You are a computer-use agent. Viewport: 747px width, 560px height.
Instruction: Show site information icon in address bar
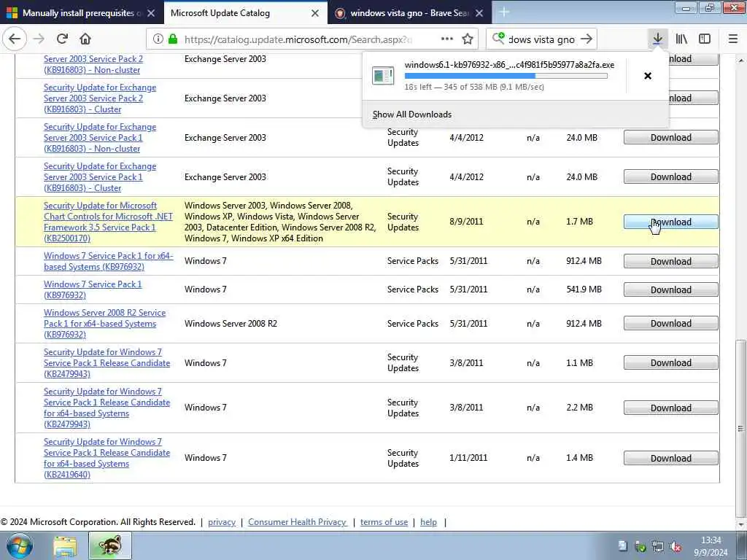(x=158, y=39)
